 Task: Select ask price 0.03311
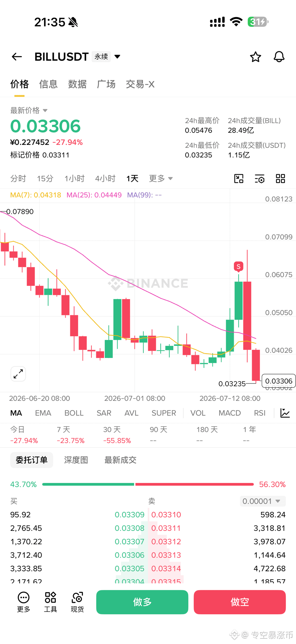click(166, 528)
